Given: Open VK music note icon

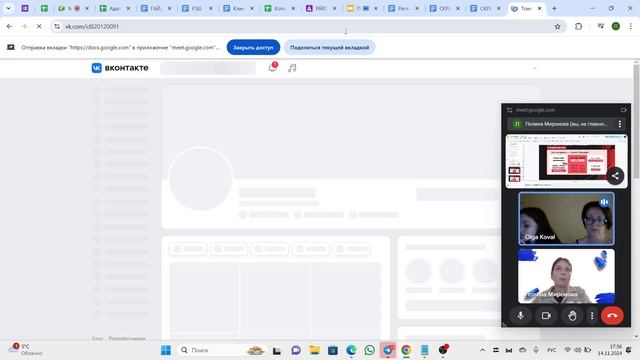Looking at the screenshot, I should click(292, 68).
